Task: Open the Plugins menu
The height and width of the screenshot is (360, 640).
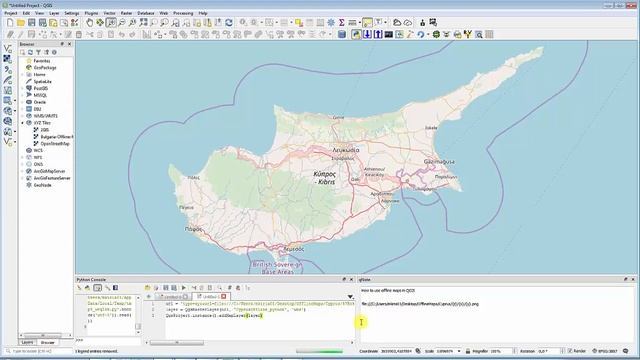Action: [91, 13]
